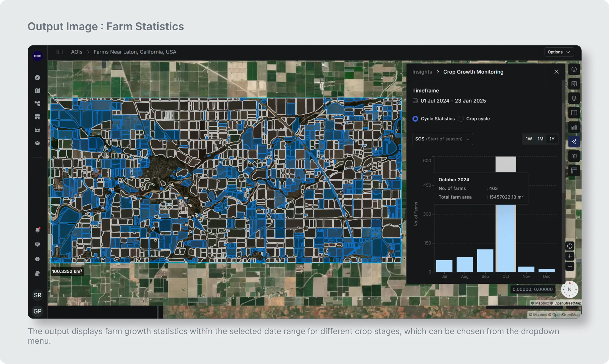The height and width of the screenshot is (364, 609).
Task: Click the Oct bar in the chart
Action: [x=506, y=238]
